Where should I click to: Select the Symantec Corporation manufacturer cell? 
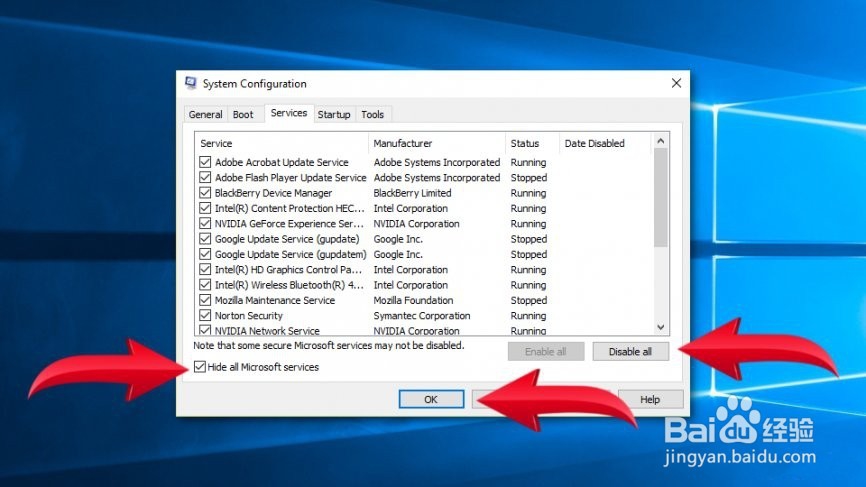(421, 316)
